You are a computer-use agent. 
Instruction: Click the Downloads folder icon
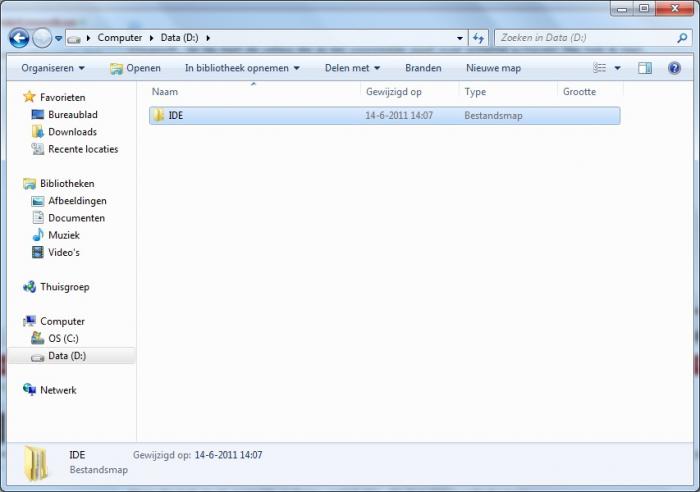click(x=38, y=131)
